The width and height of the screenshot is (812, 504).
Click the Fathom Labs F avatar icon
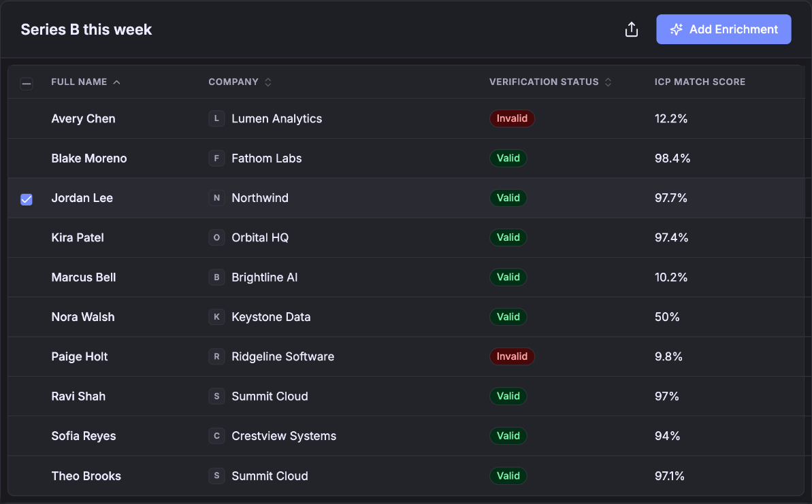216,158
